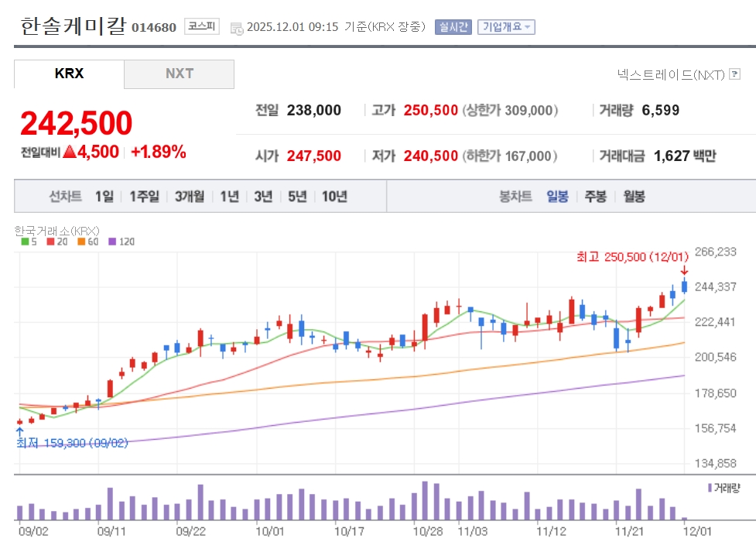The height and width of the screenshot is (559, 756).
Task: Select the 1년 line chart period
Action: coord(230,197)
